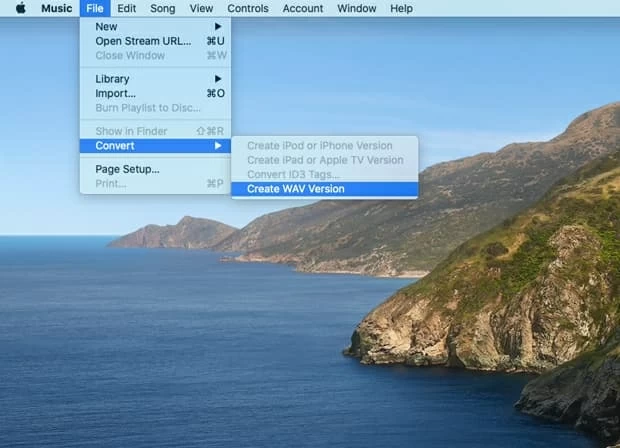Open the Help menu
Viewport: 620px width, 448px height.
coord(401,8)
